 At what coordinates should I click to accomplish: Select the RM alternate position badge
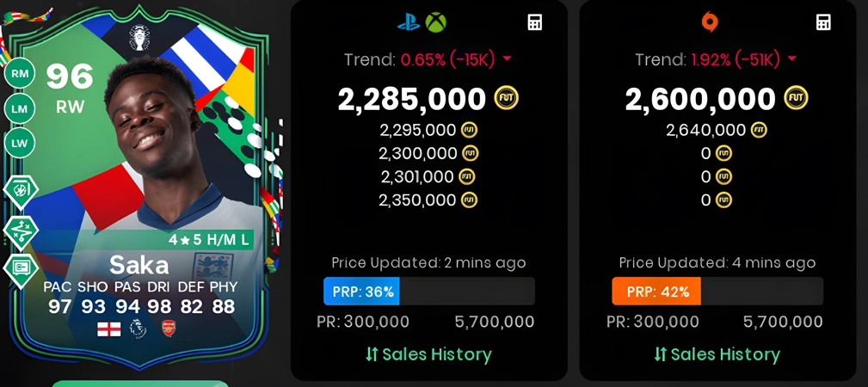click(x=20, y=74)
